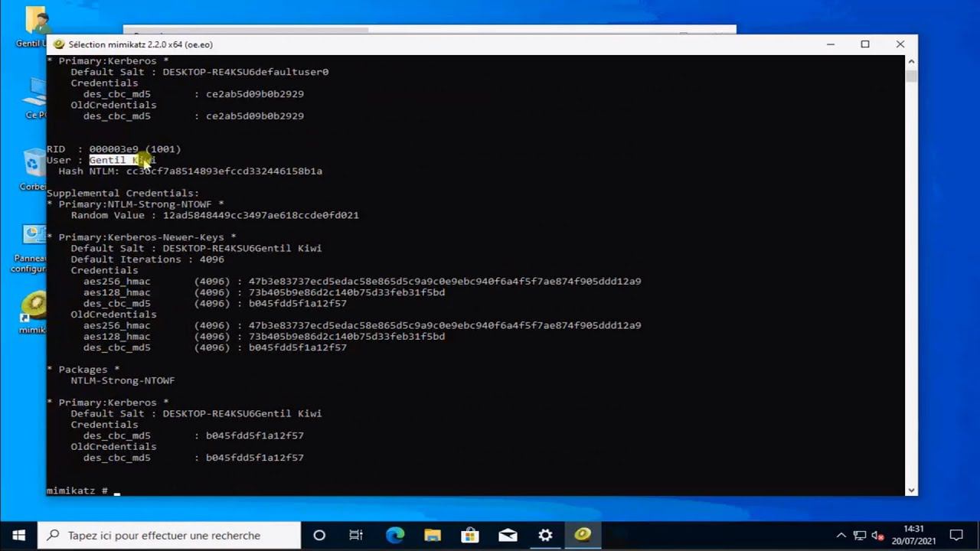The image size is (980, 551).
Task: Click the first aes128_hmac value 73b405b9e86d2c140b75d33feb31f5bd
Action: (x=347, y=292)
